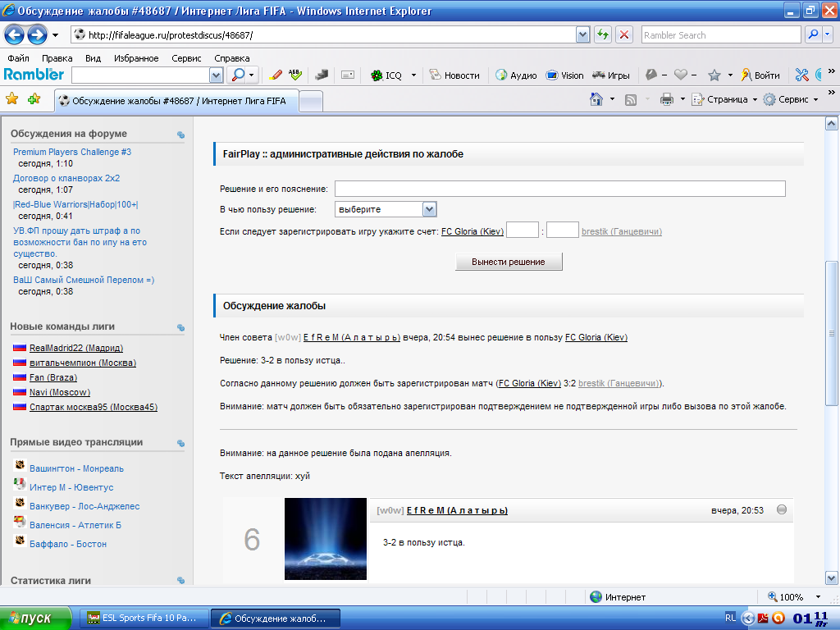Click the spell check ABC icon
Viewport: 840px width, 630px height.
[x=295, y=75]
